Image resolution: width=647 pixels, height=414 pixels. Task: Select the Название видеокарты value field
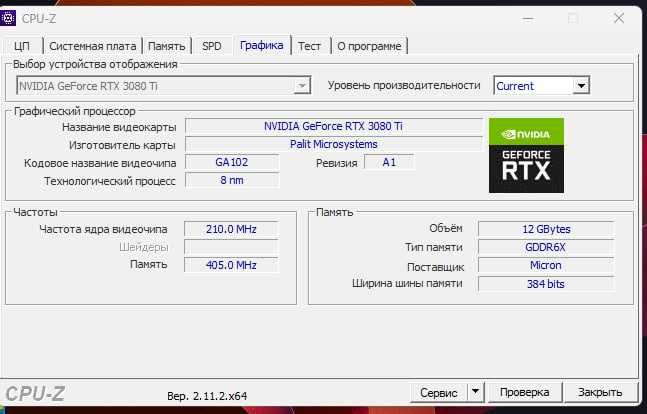tap(333, 126)
